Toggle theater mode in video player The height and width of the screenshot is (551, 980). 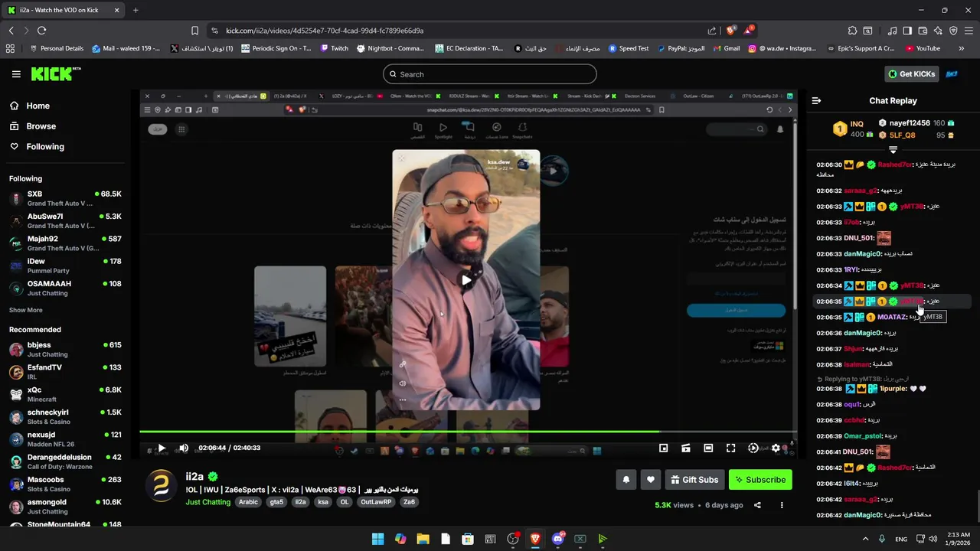708,448
